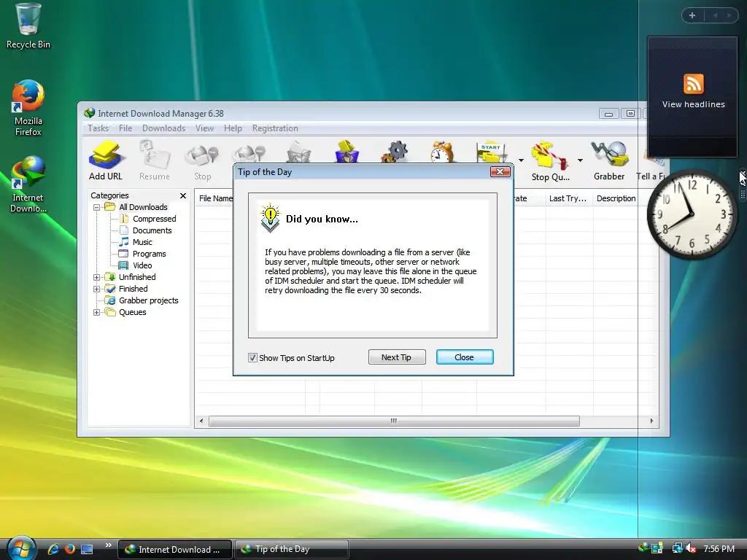Launch Firefox from Quick Launch
Image resolution: width=747 pixels, height=560 pixels.
(x=70, y=549)
